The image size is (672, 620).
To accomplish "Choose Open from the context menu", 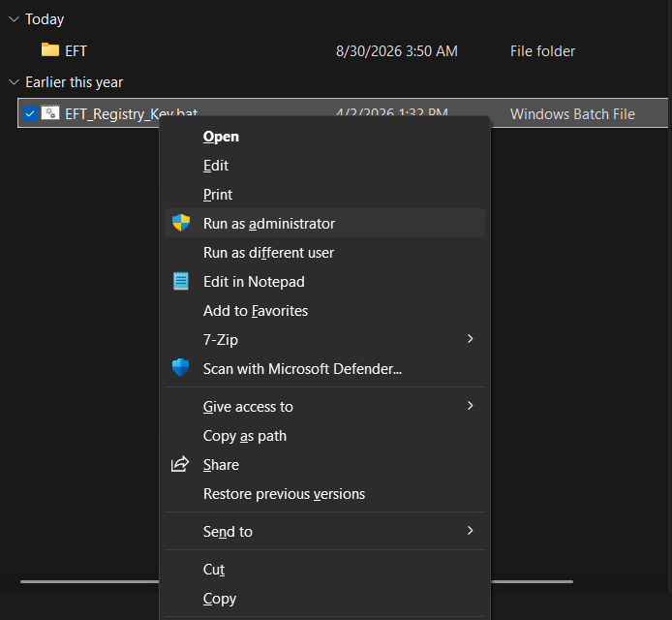I will click(324, 137).
